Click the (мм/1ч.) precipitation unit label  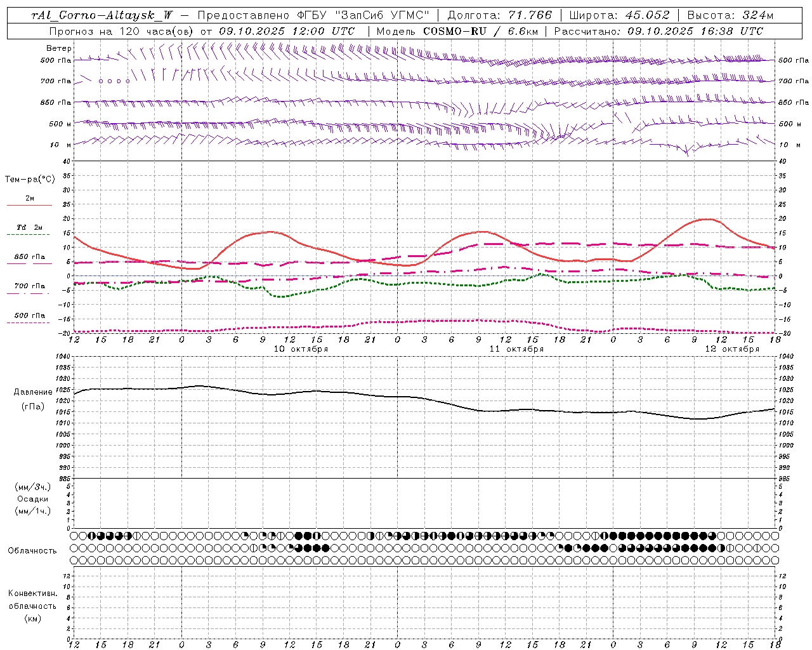pos(33,511)
